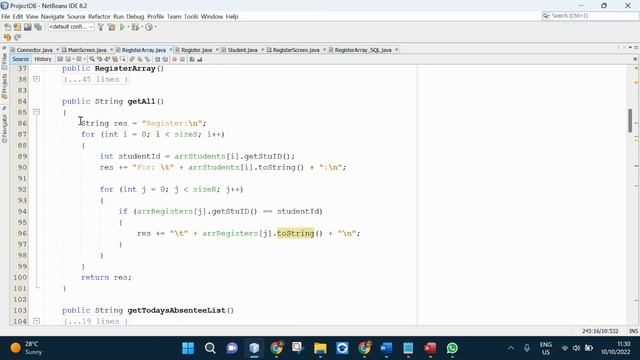This screenshot has height=360, width=640.
Task: Collapse the getAll method fold at line 85
Action: pyautogui.click(x=36, y=112)
